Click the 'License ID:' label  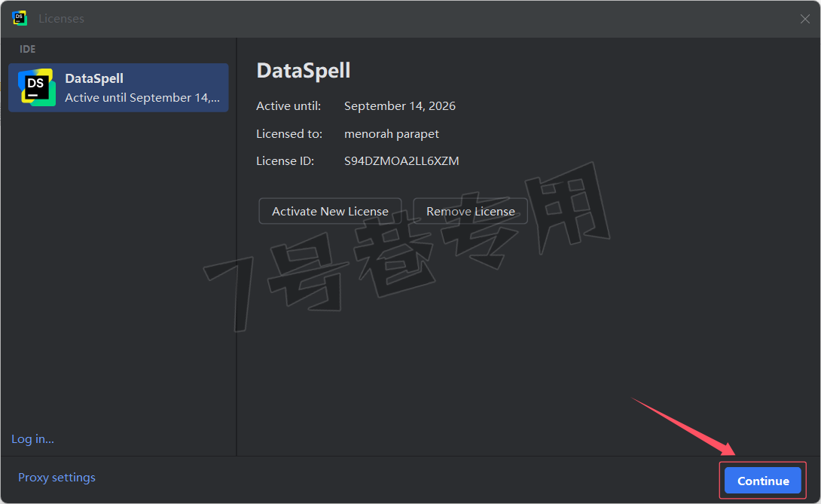coord(285,160)
